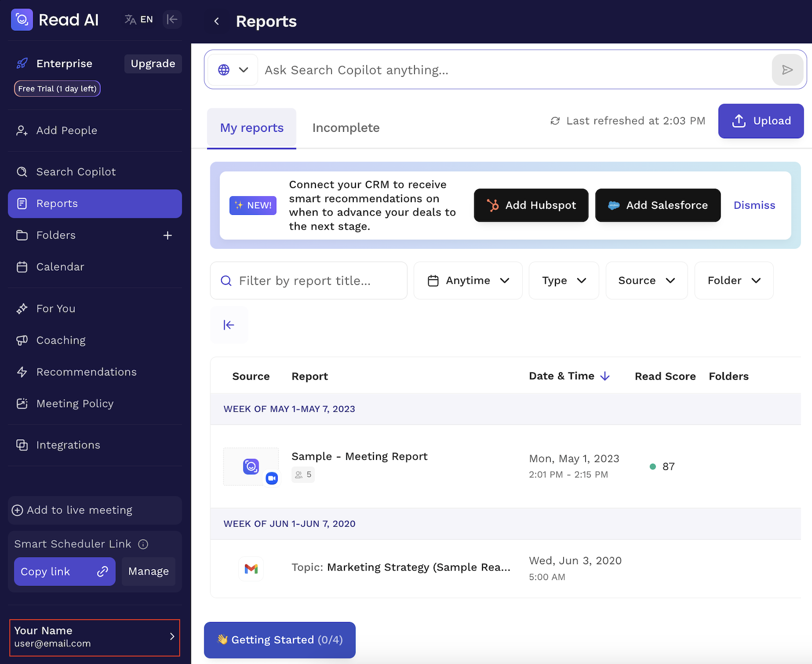Open the Smart Scheduler Link info icon
Image resolution: width=812 pixels, height=664 pixels.
pyautogui.click(x=143, y=544)
